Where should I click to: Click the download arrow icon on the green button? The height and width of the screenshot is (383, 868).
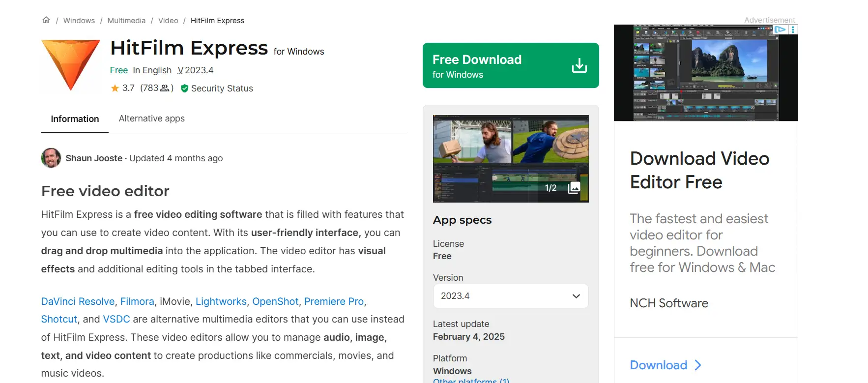tap(579, 65)
